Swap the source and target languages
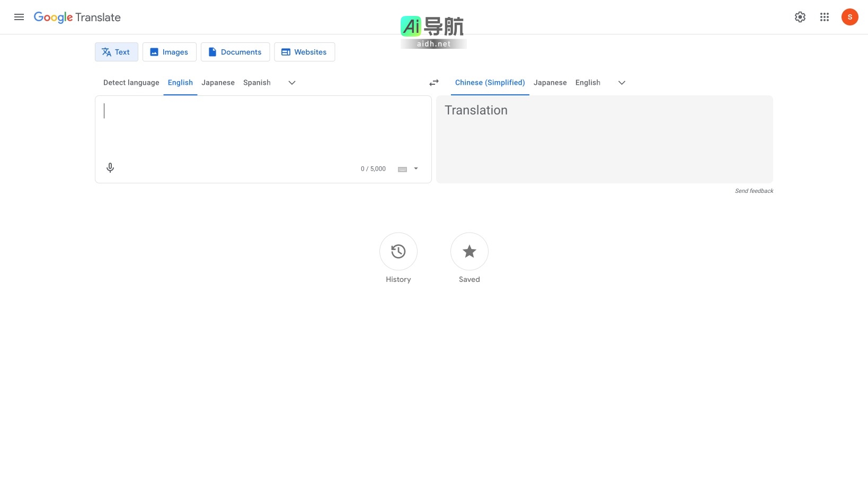This screenshot has width=868, height=479. click(433, 83)
